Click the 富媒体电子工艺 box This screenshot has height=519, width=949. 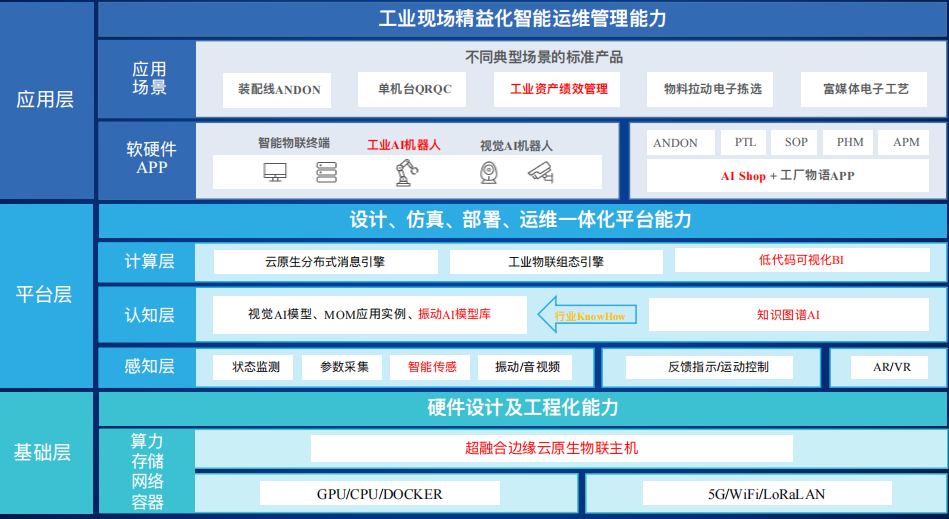click(x=865, y=89)
